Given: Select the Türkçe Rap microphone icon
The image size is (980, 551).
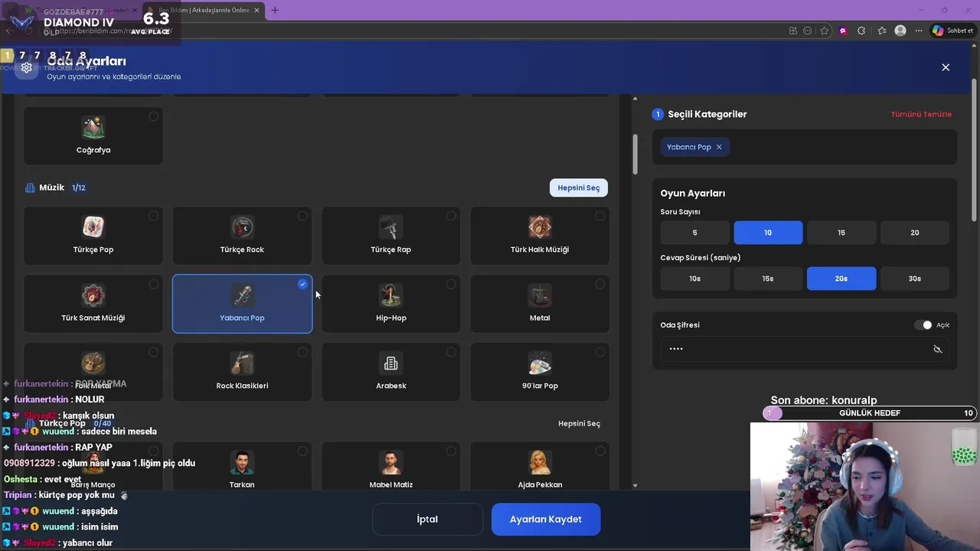Looking at the screenshot, I should coord(391,227).
